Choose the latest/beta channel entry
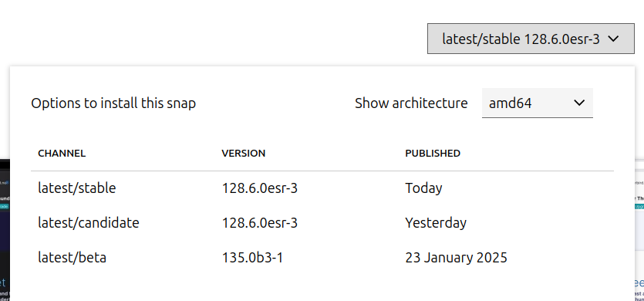Image resolution: width=644 pixels, height=301 pixels. pyautogui.click(x=72, y=258)
